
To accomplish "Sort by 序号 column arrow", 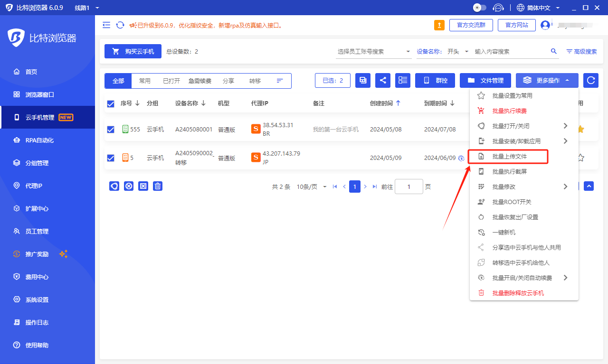I will click(137, 103).
